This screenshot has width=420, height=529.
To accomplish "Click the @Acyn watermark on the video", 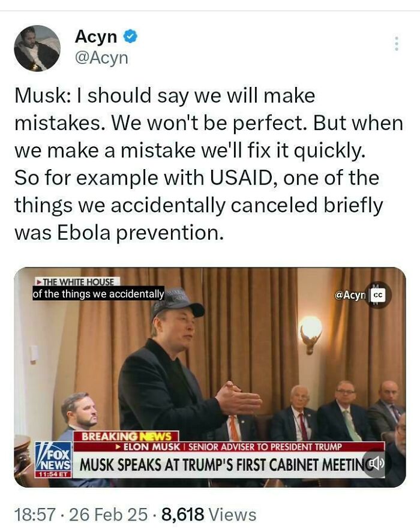I will coord(351,294).
